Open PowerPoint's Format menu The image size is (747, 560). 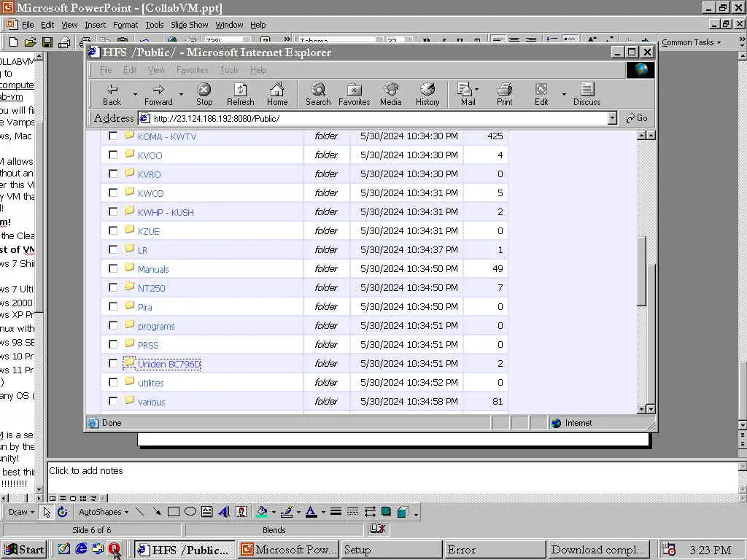(125, 25)
